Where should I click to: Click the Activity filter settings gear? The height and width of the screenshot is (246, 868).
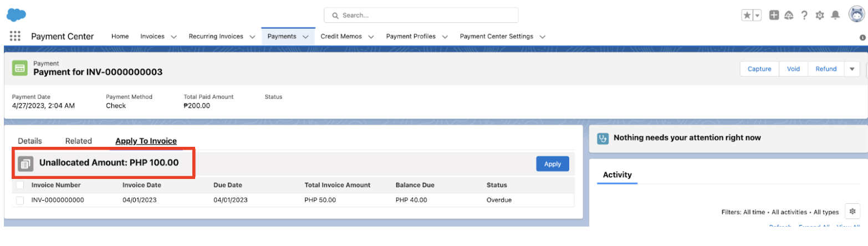tap(852, 211)
